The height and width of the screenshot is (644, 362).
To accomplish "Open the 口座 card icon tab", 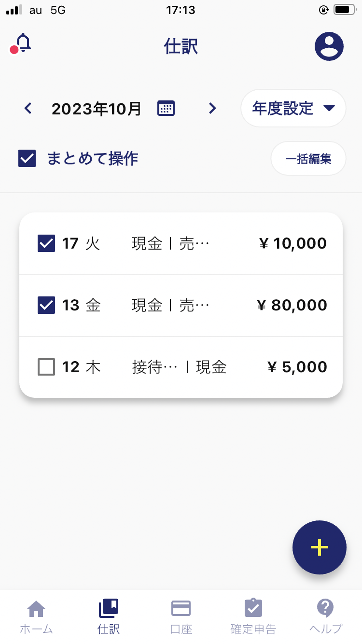I will click(x=181, y=616).
